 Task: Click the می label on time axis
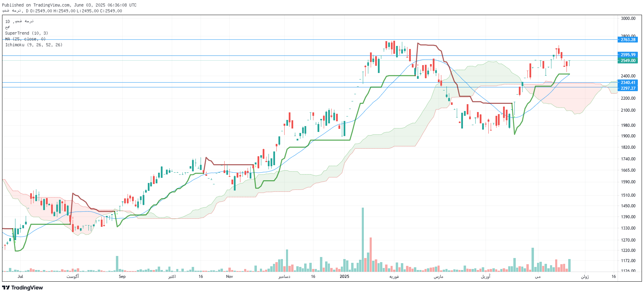pos(538,277)
